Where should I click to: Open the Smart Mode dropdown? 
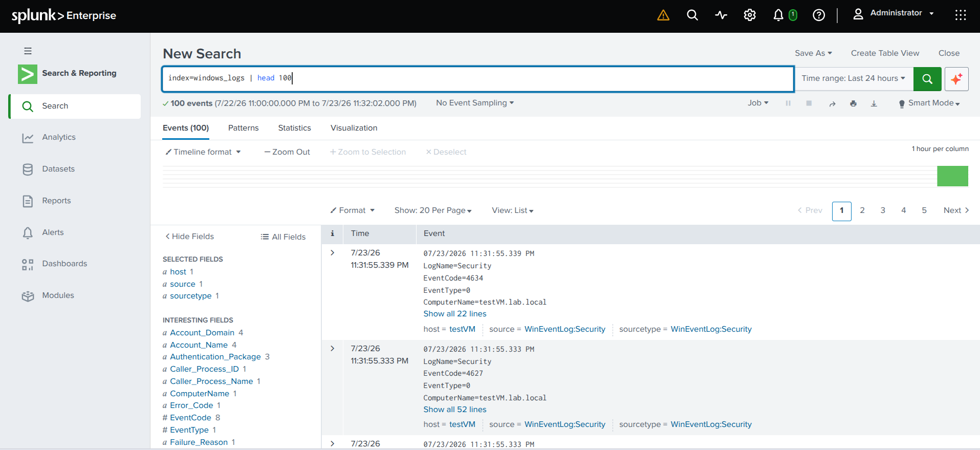(x=929, y=103)
